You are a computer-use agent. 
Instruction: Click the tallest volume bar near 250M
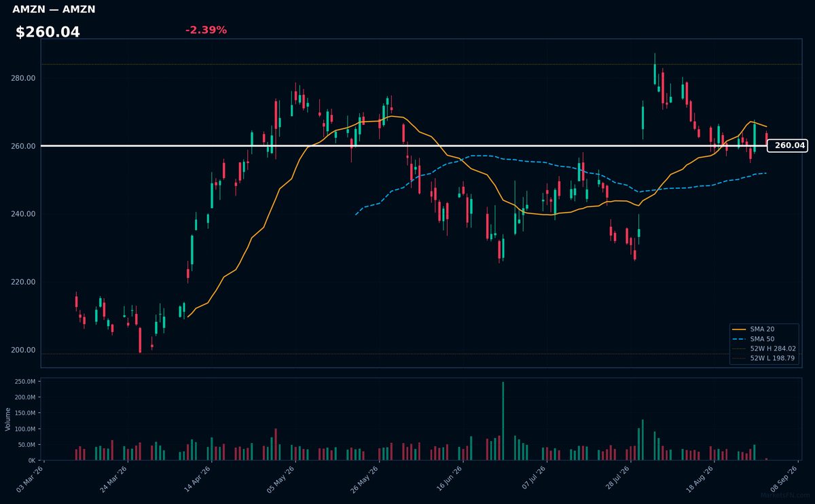point(503,421)
